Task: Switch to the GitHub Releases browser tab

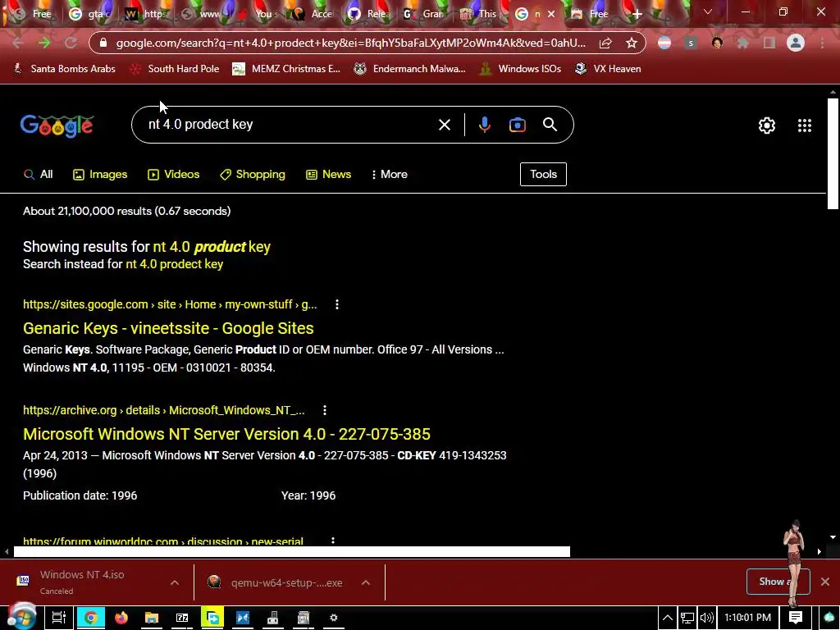Action: pyautogui.click(x=368, y=14)
